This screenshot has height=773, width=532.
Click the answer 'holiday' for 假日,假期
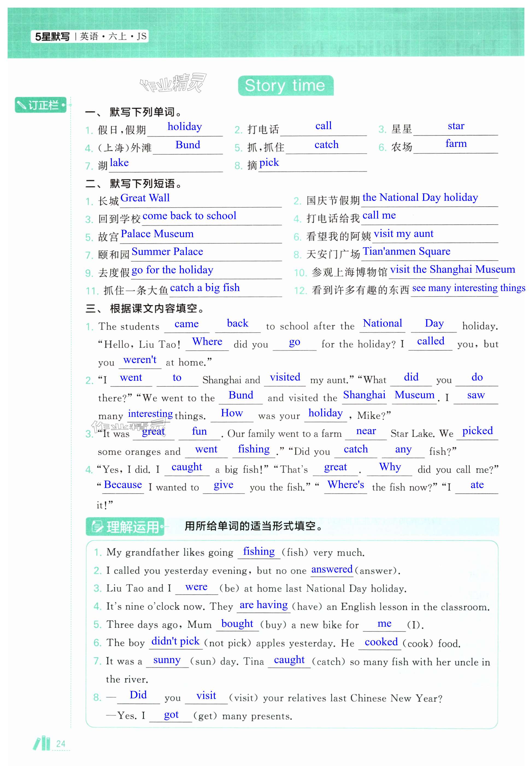(184, 127)
